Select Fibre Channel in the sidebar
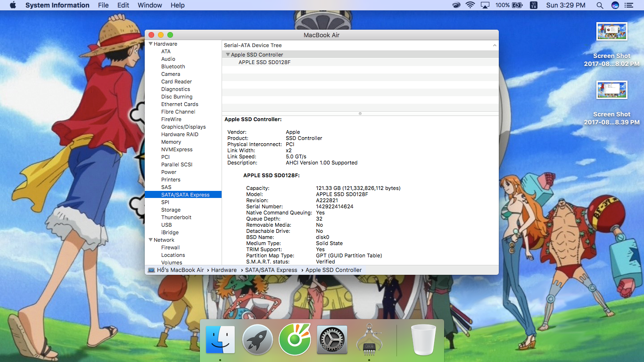Screen dimensions: 644x362 pos(178,112)
